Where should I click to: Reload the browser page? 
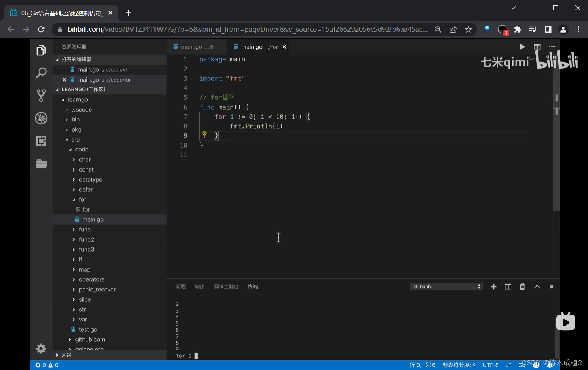tap(41, 29)
